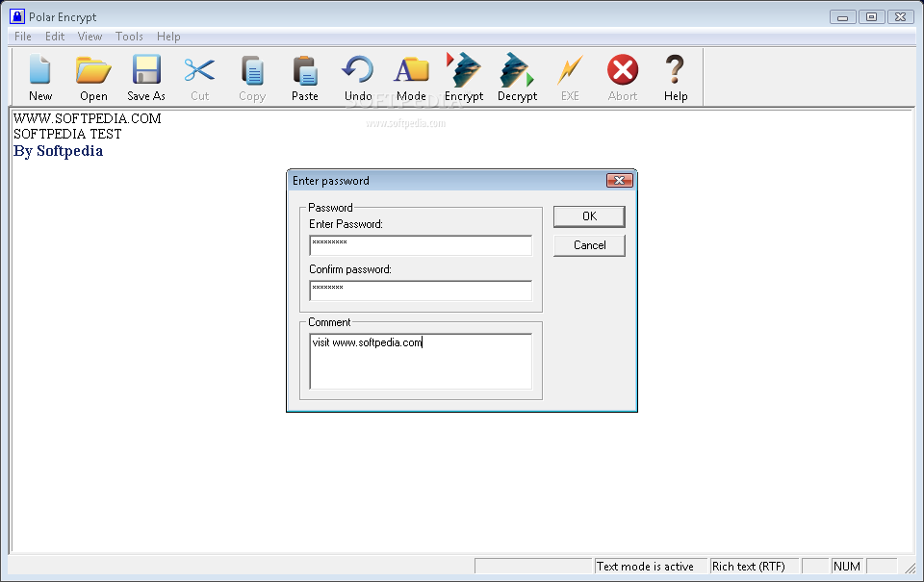Confirm password dialog with OK button

tap(589, 216)
